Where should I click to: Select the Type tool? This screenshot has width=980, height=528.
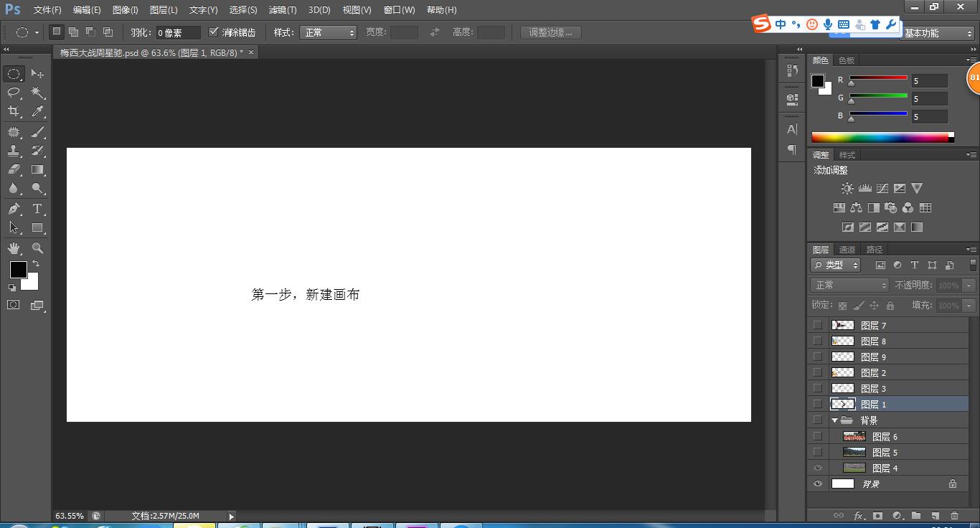[x=37, y=209]
